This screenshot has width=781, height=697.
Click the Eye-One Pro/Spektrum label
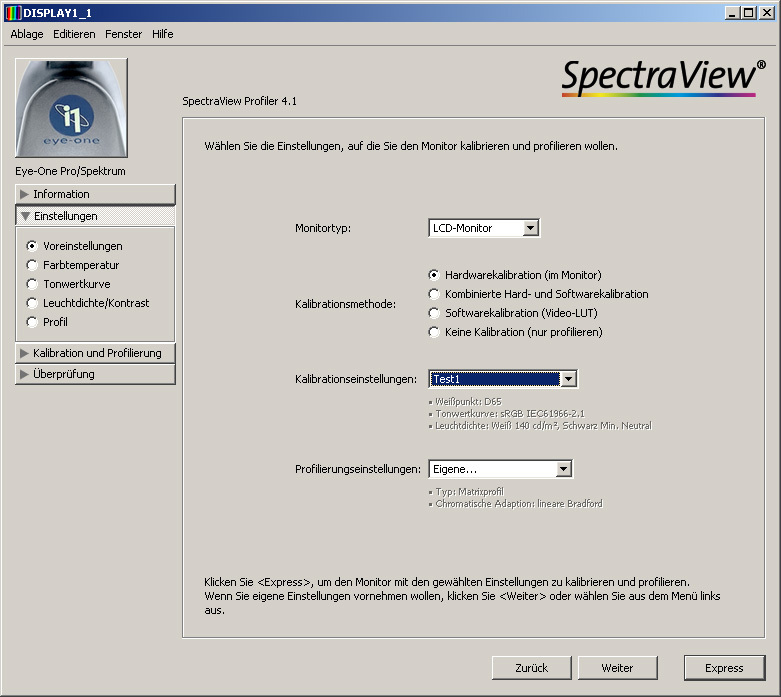[70, 171]
